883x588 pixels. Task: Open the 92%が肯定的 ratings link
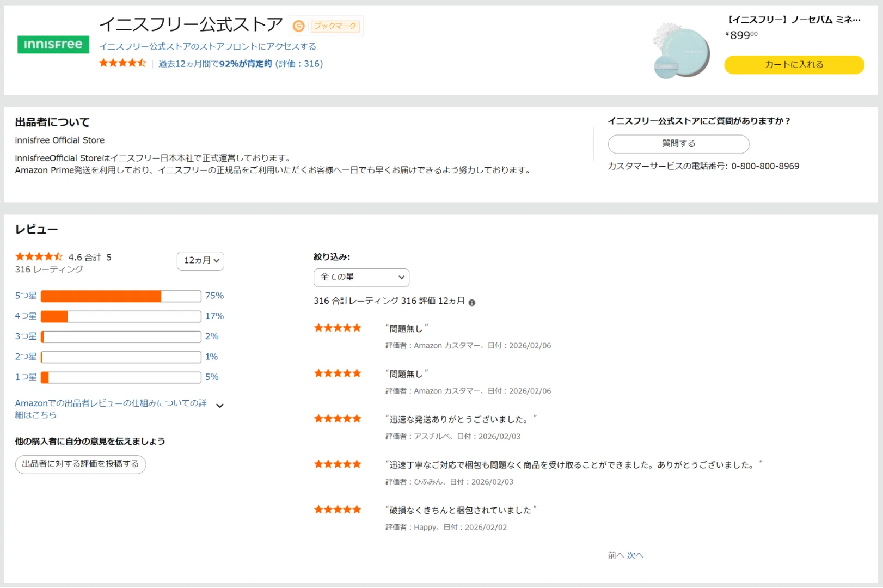point(241,64)
